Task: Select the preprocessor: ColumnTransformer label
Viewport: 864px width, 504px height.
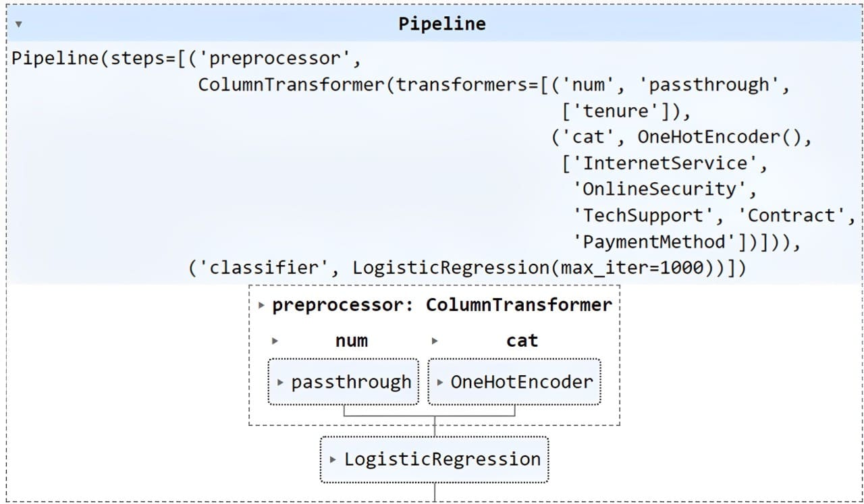Action: (441, 305)
